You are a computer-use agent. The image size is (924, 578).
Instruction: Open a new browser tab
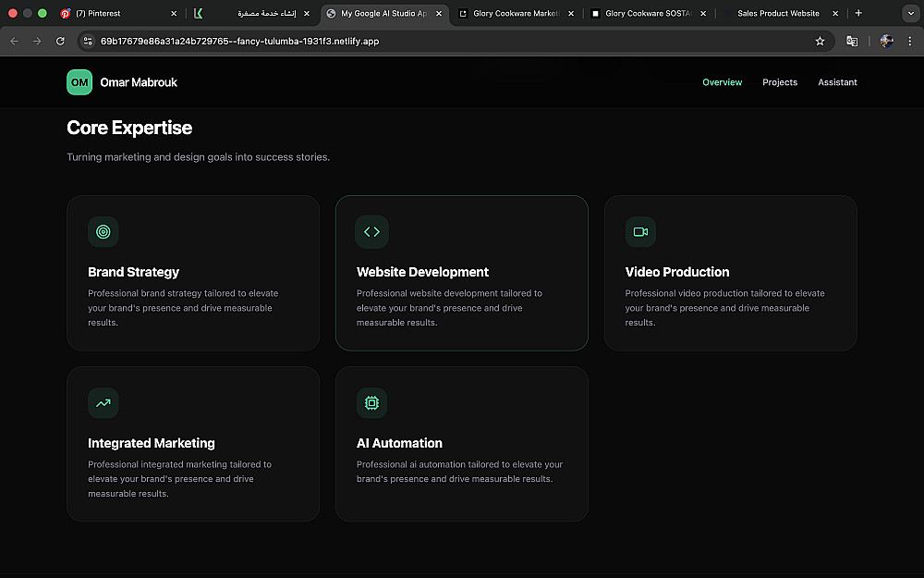(858, 14)
